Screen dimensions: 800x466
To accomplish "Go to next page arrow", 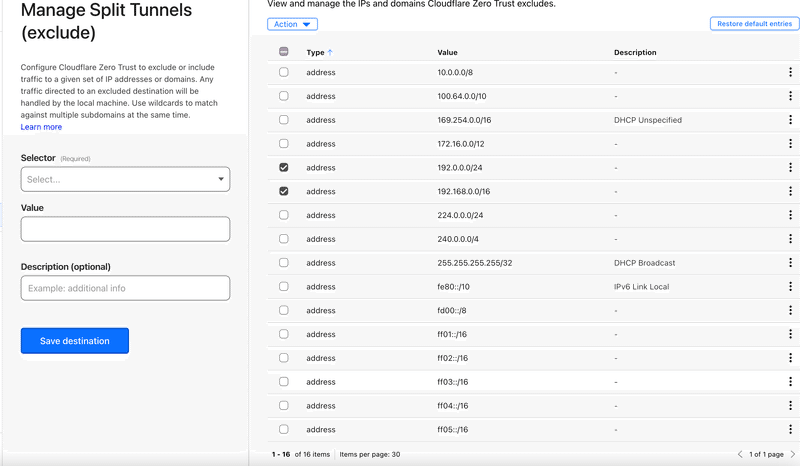I will tap(793, 454).
